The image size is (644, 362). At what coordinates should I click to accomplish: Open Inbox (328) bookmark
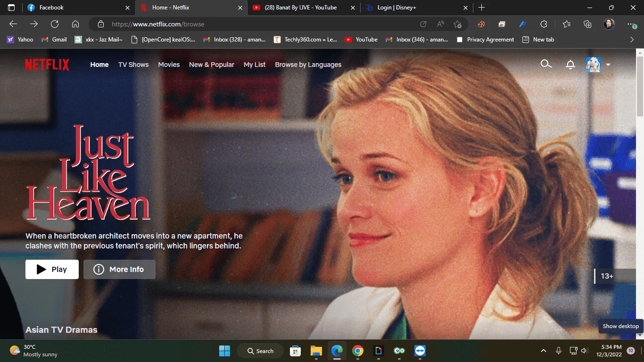234,40
